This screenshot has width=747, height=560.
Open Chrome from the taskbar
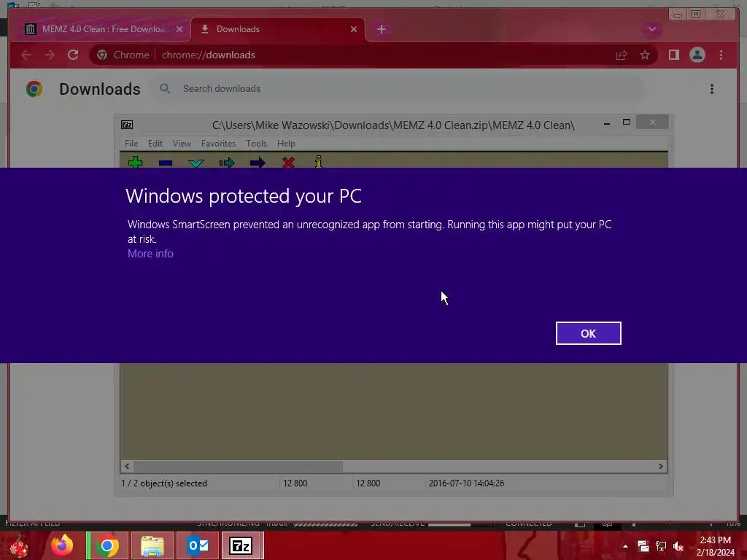point(107,545)
